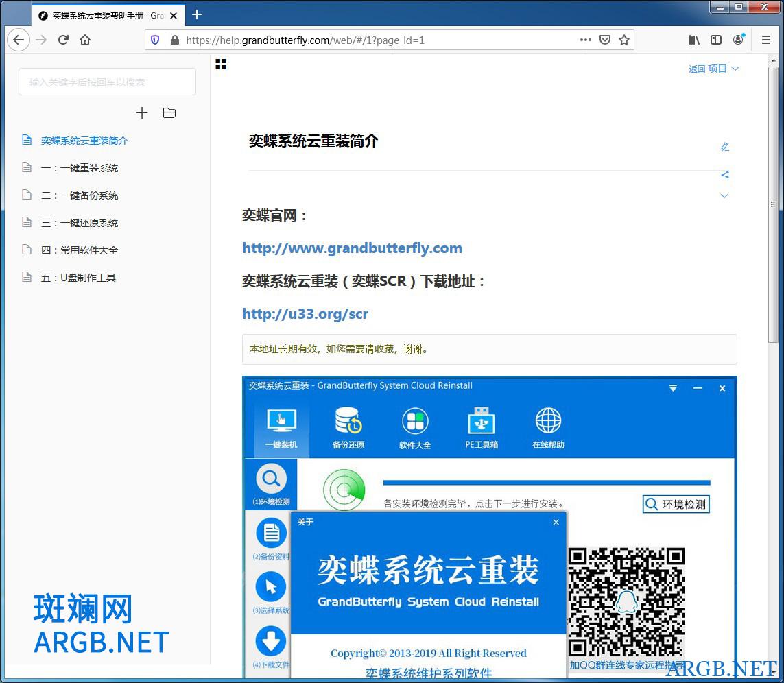The image size is (784, 683).
Task: Open a new browser tab
Action: point(197,14)
